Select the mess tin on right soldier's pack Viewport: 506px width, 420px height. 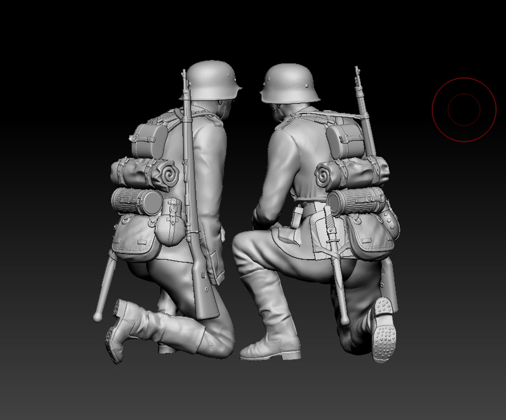345,141
